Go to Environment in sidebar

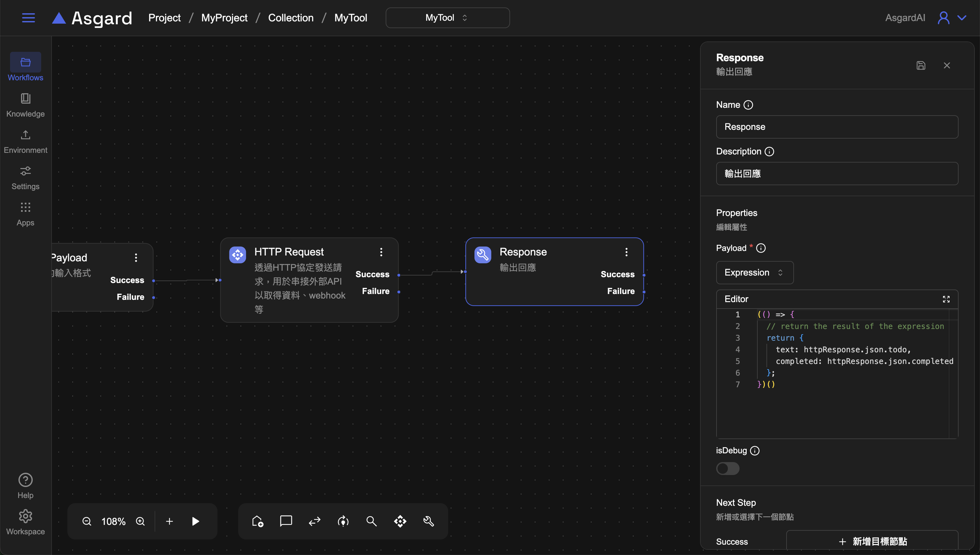tap(25, 142)
